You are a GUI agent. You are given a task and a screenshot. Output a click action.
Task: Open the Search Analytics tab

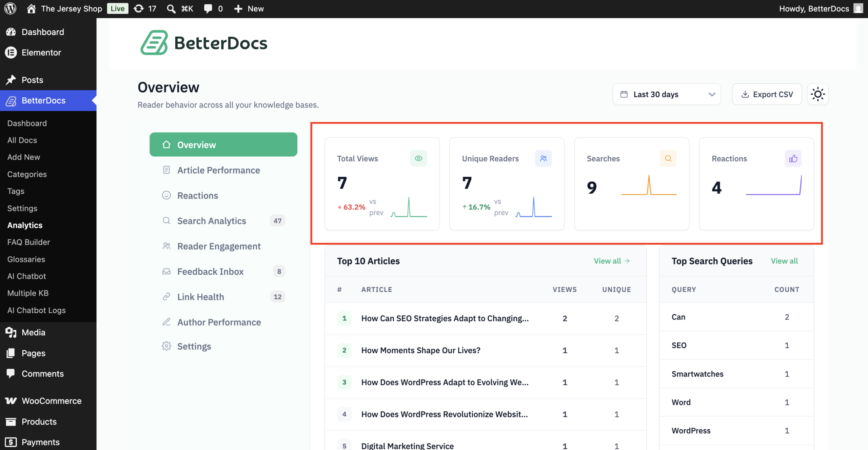click(x=223, y=221)
